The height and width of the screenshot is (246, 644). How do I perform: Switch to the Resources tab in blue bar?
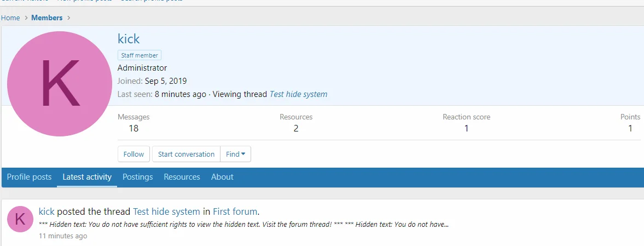[x=182, y=177]
